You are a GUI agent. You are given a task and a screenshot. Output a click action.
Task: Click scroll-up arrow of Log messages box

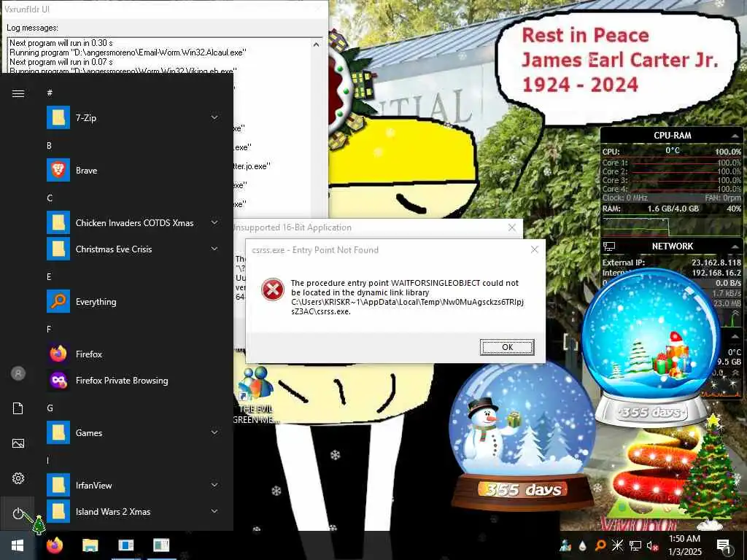coord(317,44)
